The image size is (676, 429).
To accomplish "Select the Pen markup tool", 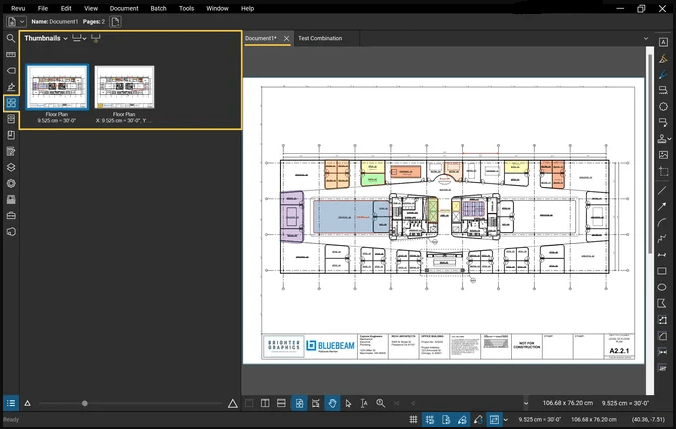I will click(663, 75).
